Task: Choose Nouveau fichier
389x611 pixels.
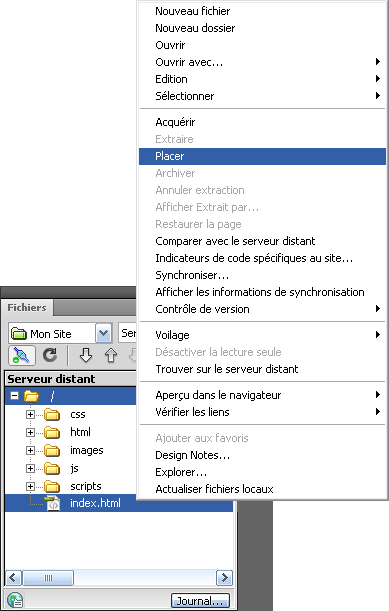Action: [262, 11]
